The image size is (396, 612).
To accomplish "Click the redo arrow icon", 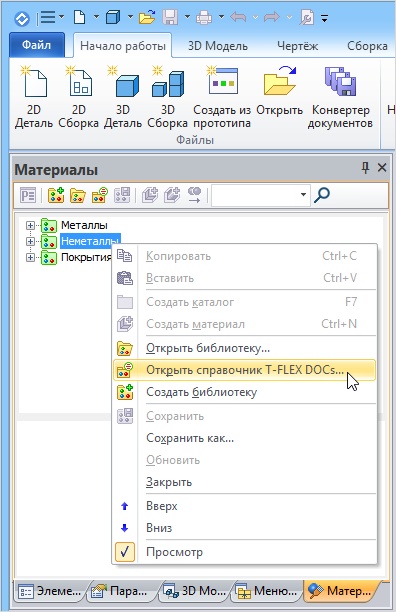I will click(272, 17).
